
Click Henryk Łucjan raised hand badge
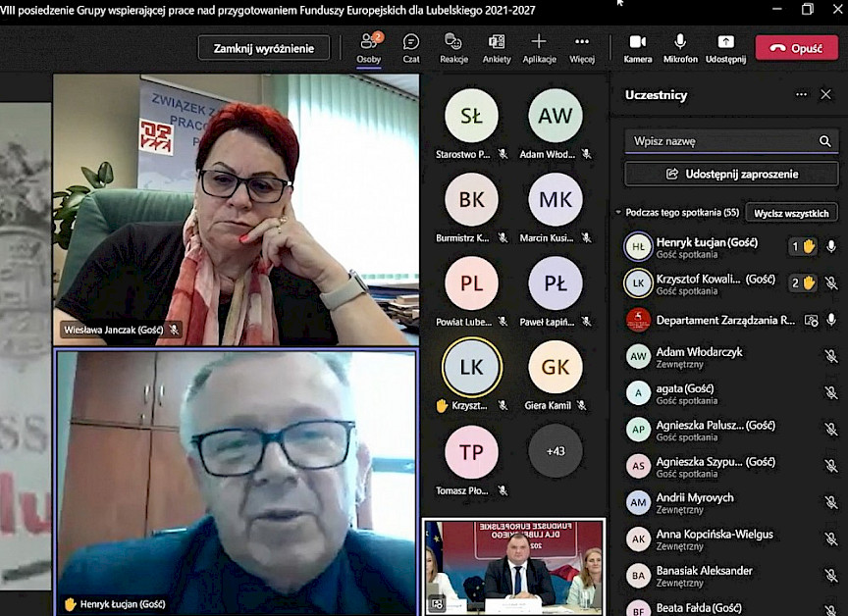coord(803,247)
